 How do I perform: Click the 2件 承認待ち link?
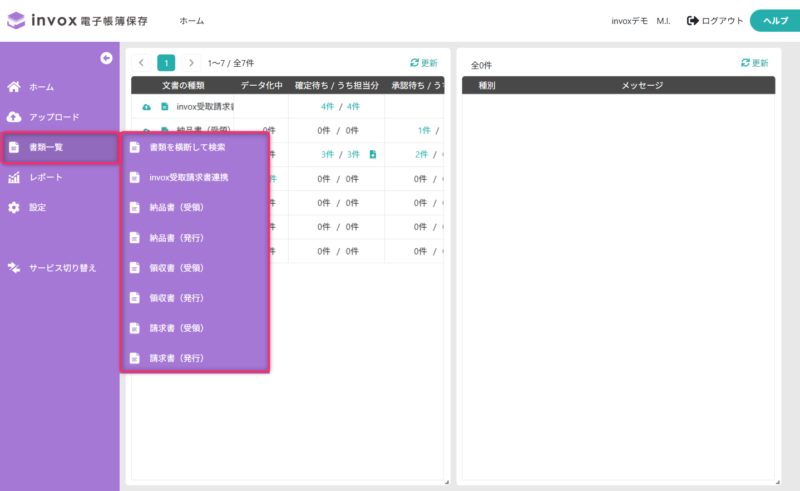(421, 154)
